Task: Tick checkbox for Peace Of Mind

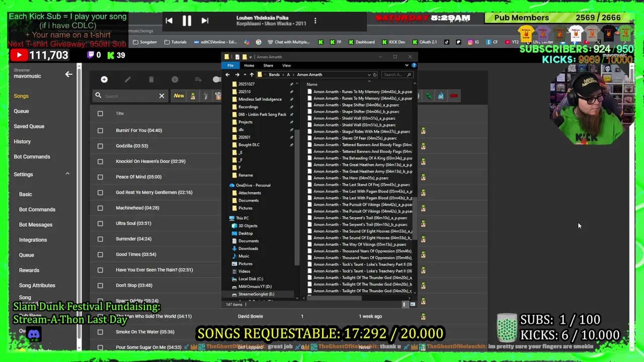Action: tap(100, 177)
